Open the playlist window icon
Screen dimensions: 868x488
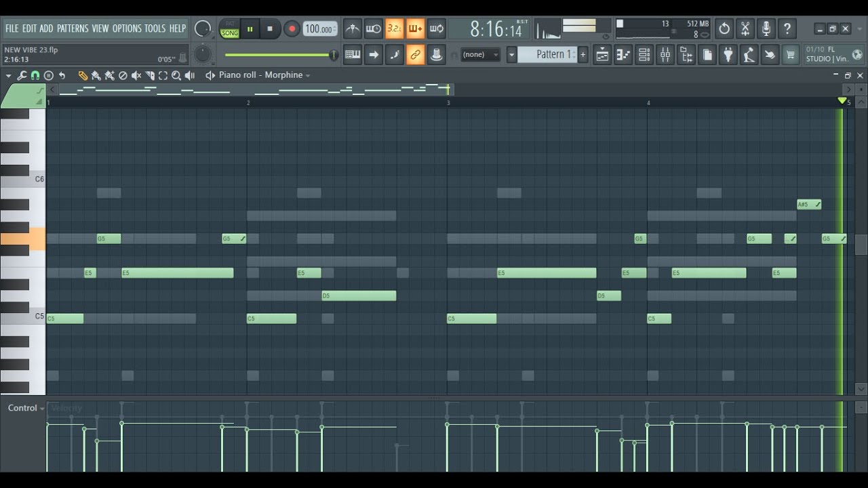(602, 55)
